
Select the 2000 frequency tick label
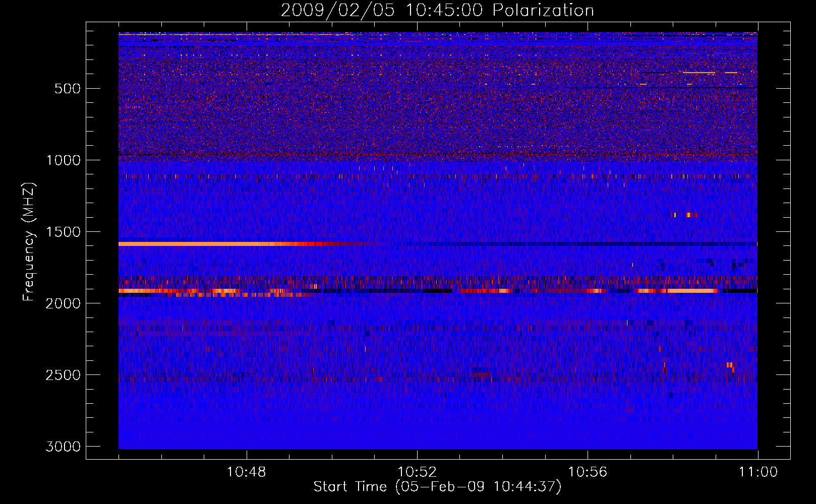(63, 303)
